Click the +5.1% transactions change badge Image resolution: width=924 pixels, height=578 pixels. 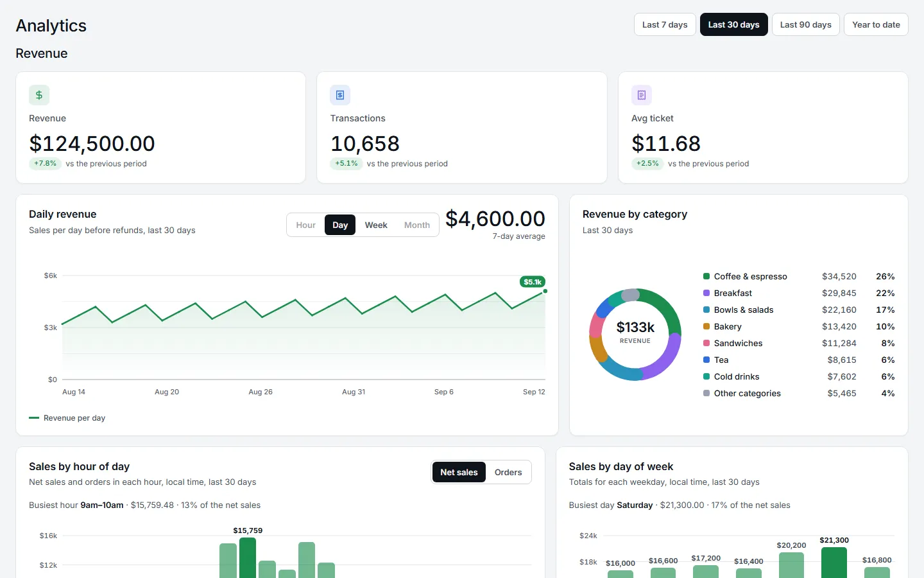coord(346,164)
